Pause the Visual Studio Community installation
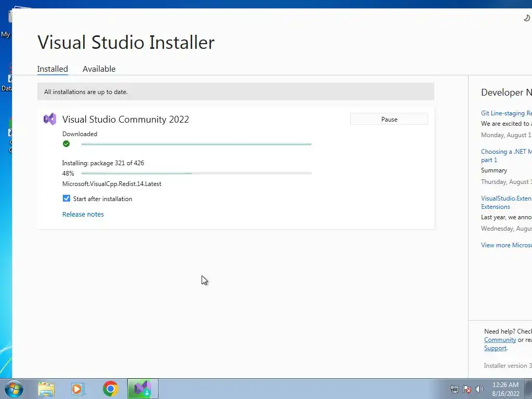532x399 pixels. pyautogui.click(x=389, y=119)
